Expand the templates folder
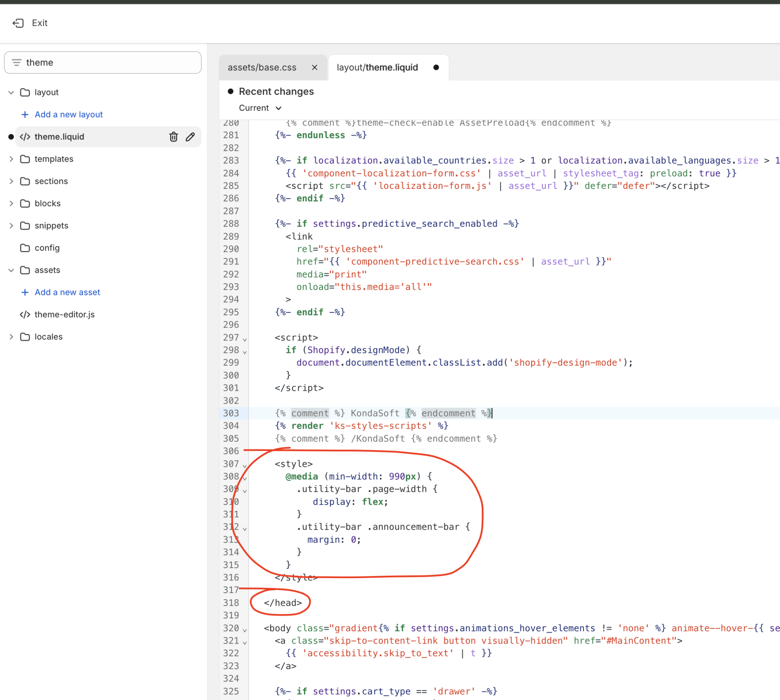The image size is (780, 700). (11, 159)
